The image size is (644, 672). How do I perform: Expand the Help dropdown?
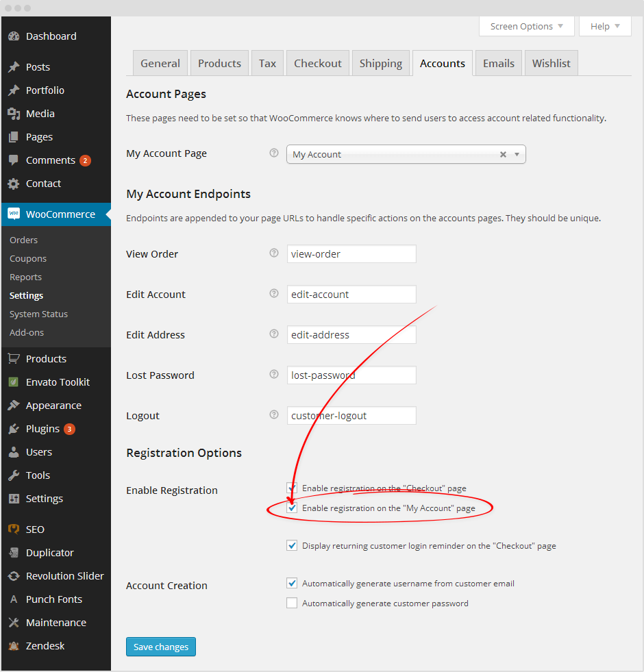point(605,26)
